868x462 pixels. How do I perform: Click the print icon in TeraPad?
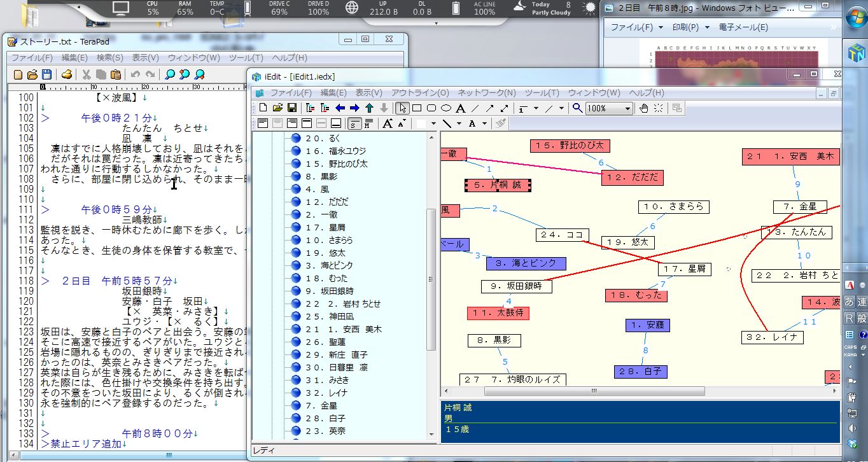[x=67, y=74]
